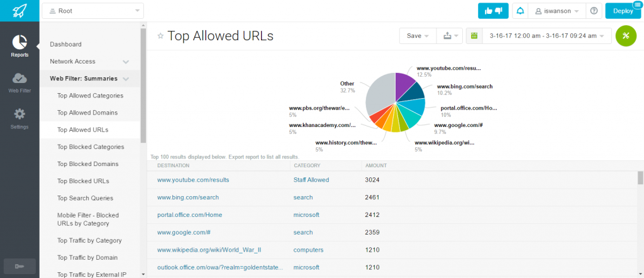Click the gray Other pie slice
The height and width of the screenshot is (278, 644).
click(380, 95)
